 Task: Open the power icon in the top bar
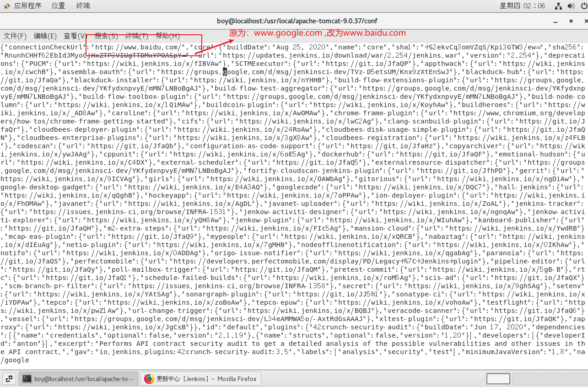583,6
